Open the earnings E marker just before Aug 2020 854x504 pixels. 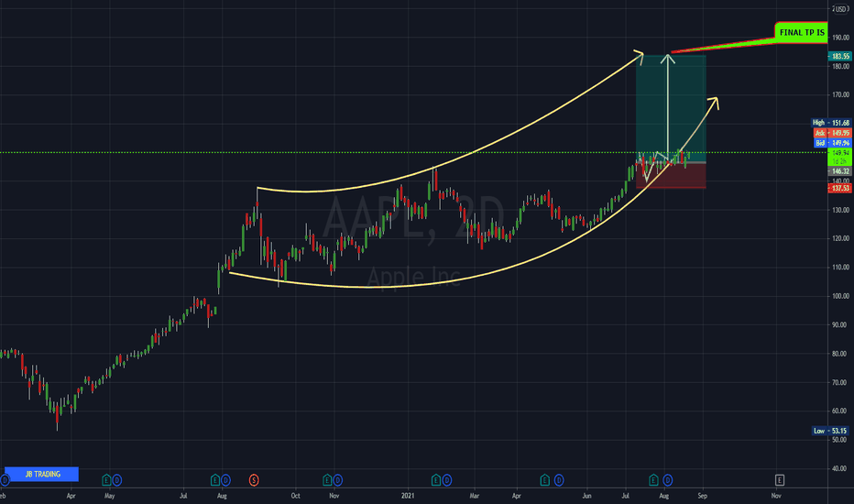215,480
